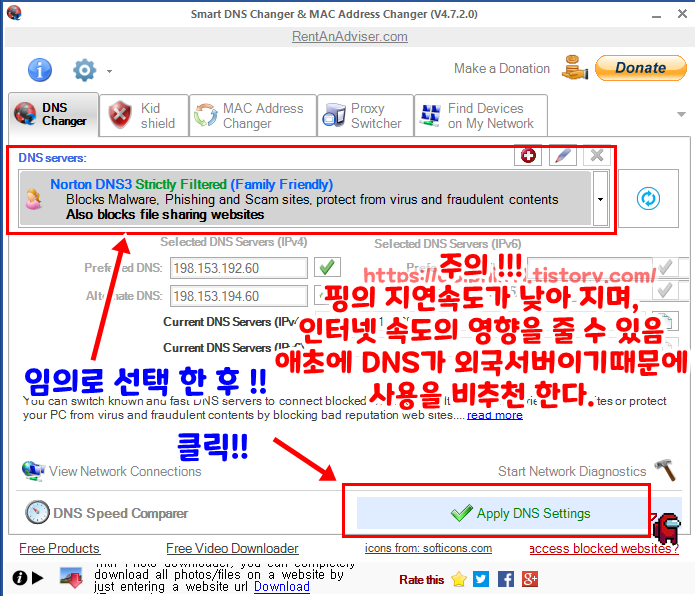This screenshot has width=695, height=596.
Task: Open the Free Products link
Action: coord(59,548)
